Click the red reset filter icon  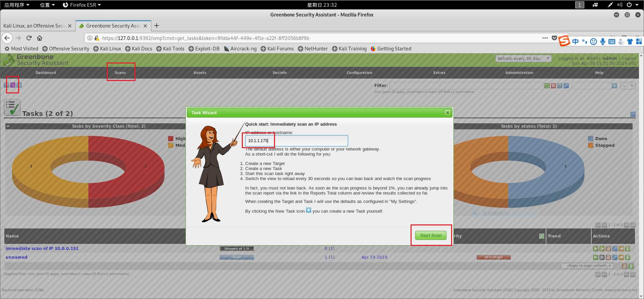pos(553,86)
